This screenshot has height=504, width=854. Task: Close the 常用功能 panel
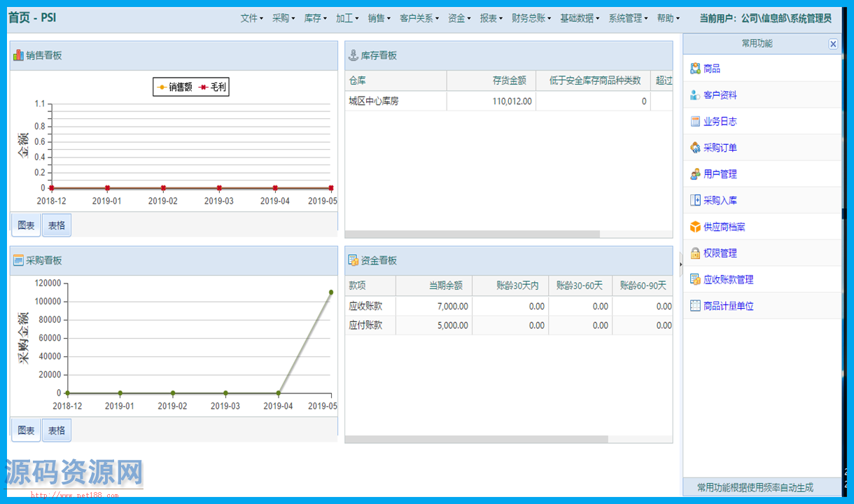[833, 43]
